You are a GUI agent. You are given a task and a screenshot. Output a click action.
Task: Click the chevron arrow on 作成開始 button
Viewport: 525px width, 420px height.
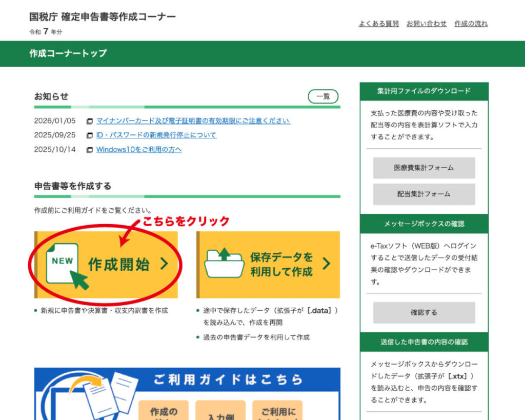(164, 264)
